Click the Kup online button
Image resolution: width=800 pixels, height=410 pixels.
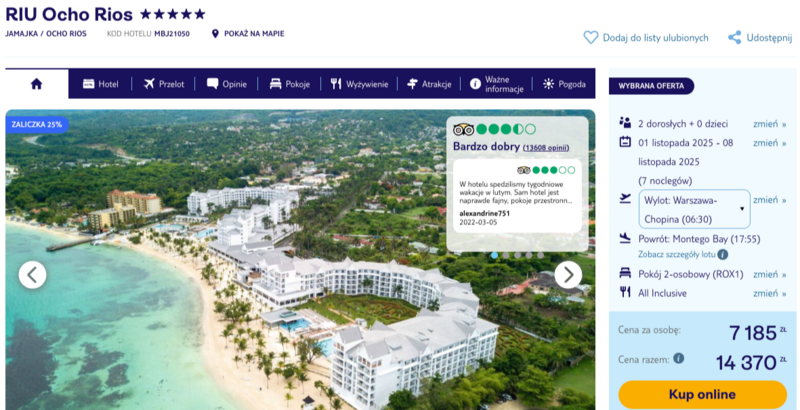703,394
